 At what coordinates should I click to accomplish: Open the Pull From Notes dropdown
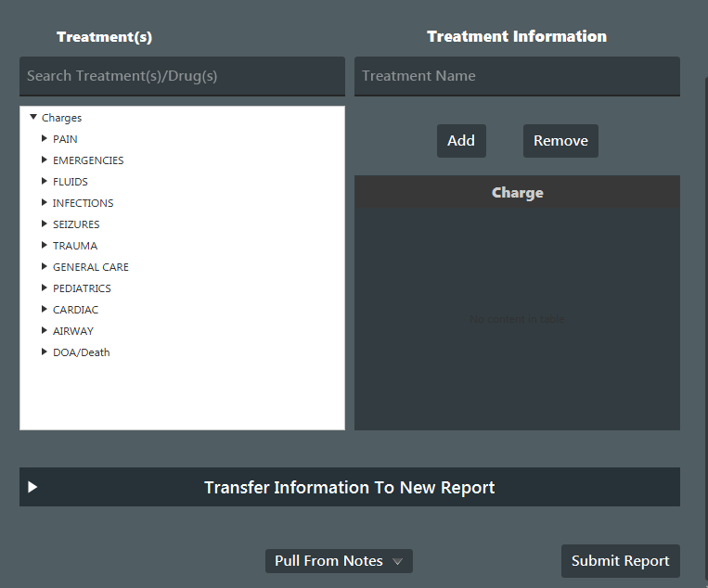339,561
